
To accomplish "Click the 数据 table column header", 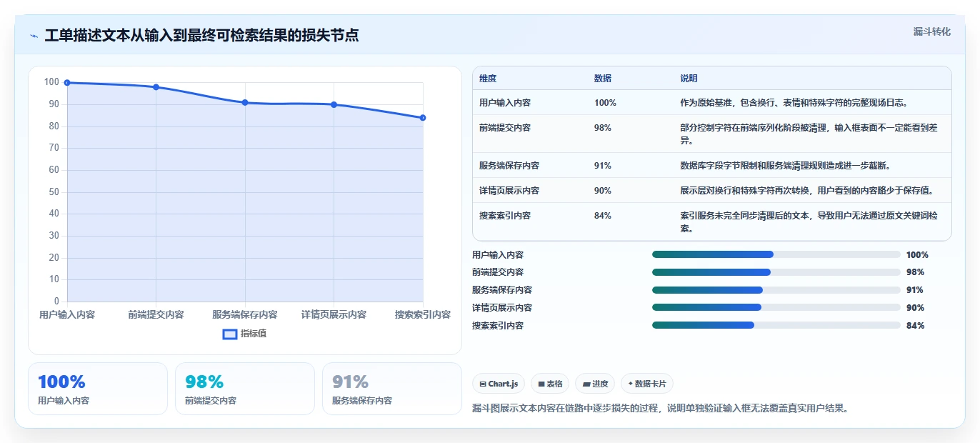I will (x=603, y=79).
